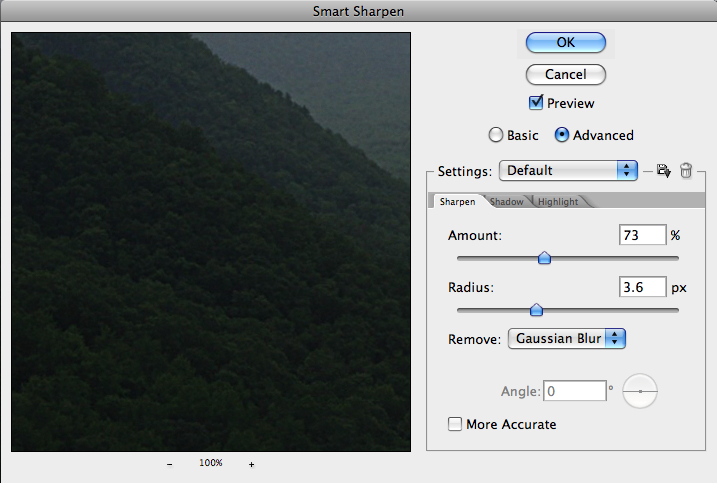
Task: Click the Amount slider handle
Action: click(544, 258)
